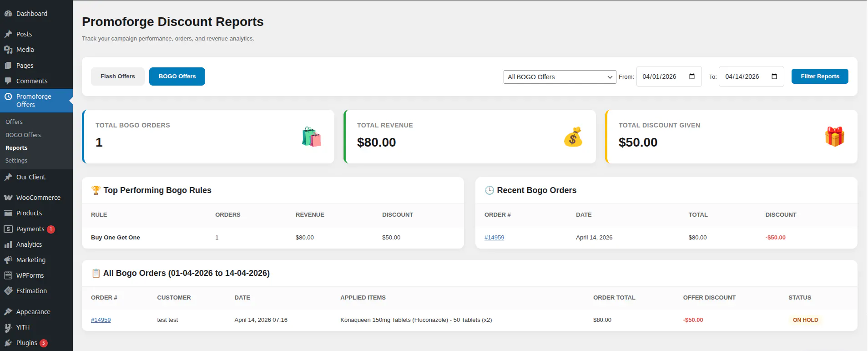Click the Estimation icon in sidebar
The image size is (868, 351).
[x=8, y=291]
